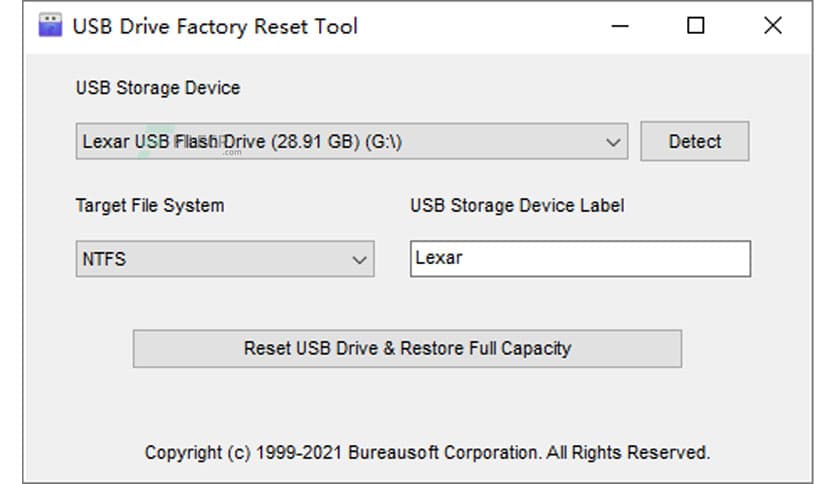The width and height of the screenshot is (836, 484).
Task: Maximize the USB Drive Factory Reset Tool window
Action: [x=695, y=26]
